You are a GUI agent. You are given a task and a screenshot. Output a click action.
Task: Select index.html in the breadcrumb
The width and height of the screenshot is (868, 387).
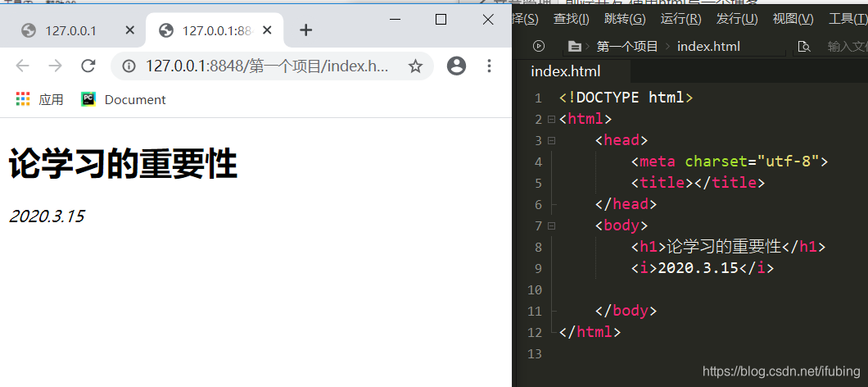pos(708,47)
